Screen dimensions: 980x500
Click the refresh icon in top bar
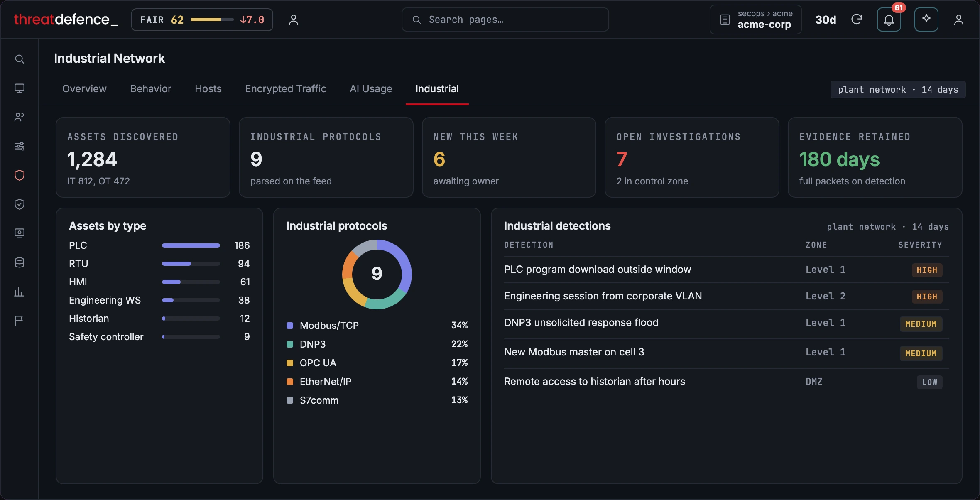click(x=857, y=20)
